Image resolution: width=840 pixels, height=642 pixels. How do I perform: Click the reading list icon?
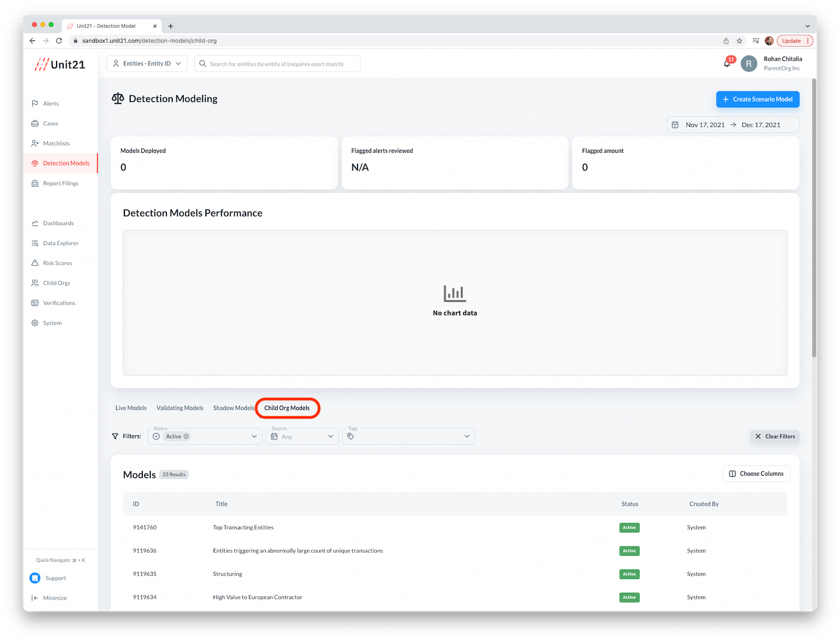[755, 40]
